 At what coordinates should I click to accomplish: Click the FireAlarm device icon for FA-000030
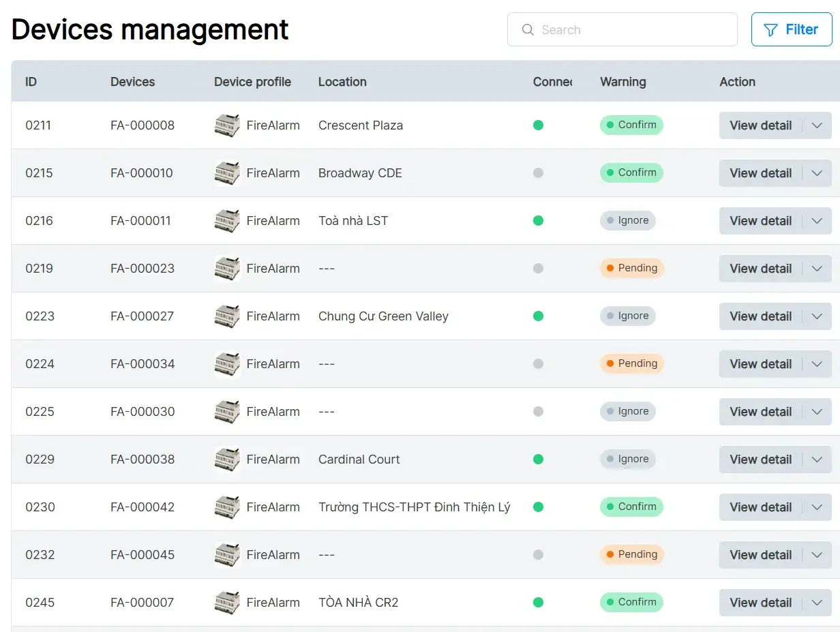(x=227, y=412)
